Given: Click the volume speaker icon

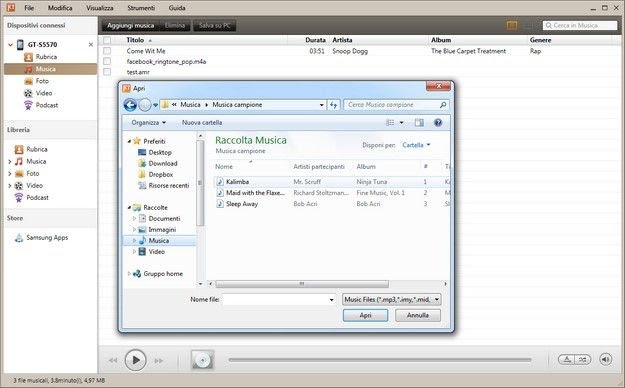Looking at the screenshot, I should click(605, 360).
